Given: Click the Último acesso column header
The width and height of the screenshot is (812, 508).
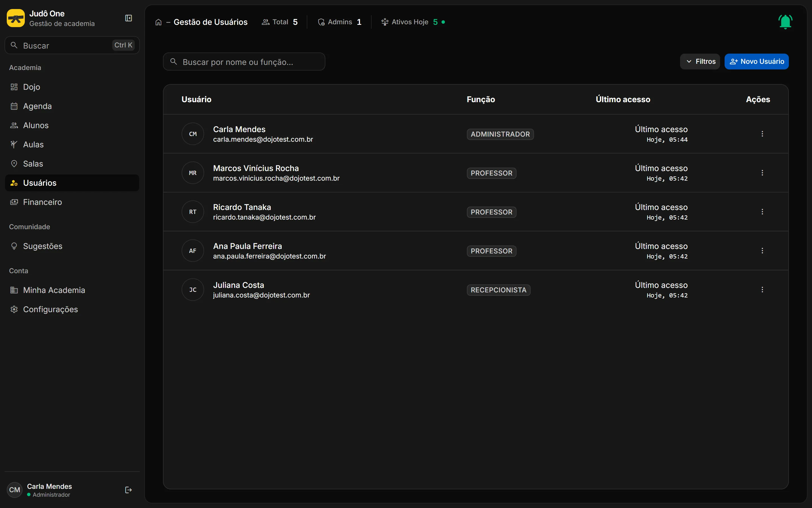Looking at the screenshot, I should [623, 99].
